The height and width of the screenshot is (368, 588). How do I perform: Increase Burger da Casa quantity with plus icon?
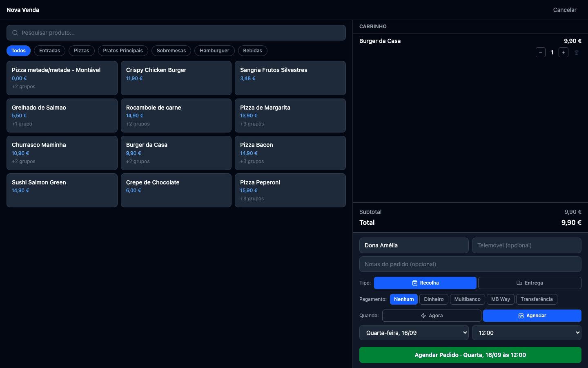(563, 52)
